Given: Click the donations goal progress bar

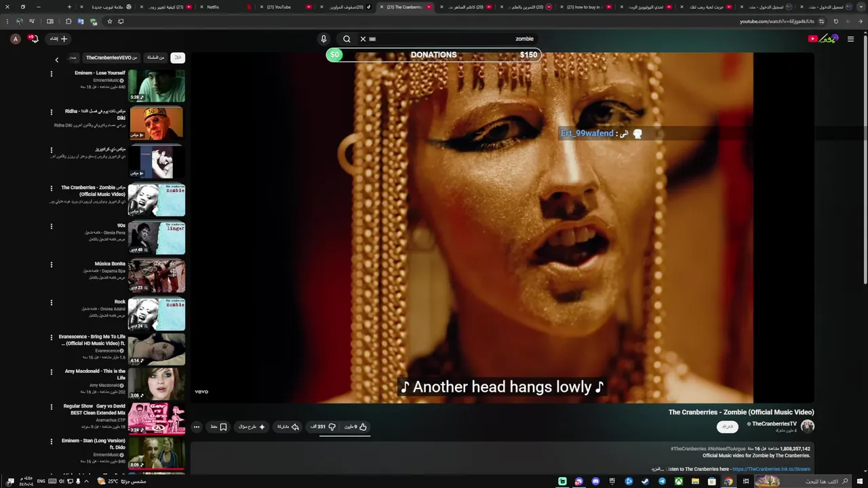Looking at the screenshot, I should [433, 55].
